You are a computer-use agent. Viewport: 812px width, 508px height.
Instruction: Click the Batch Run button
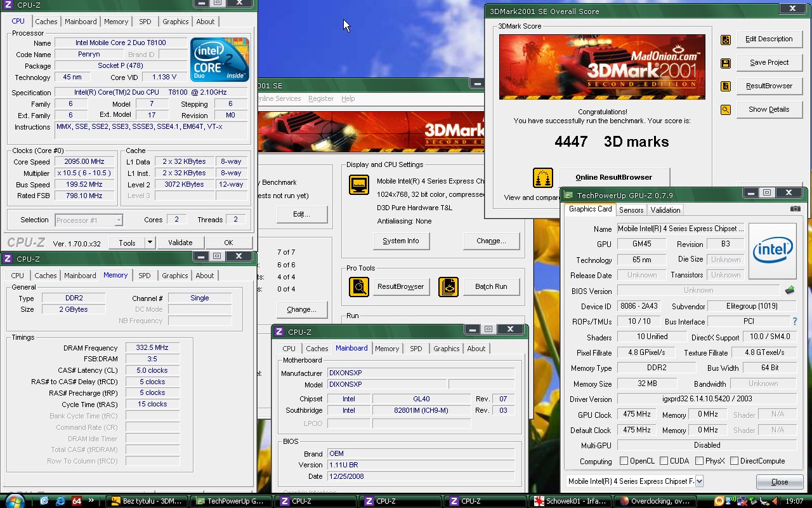491,287
